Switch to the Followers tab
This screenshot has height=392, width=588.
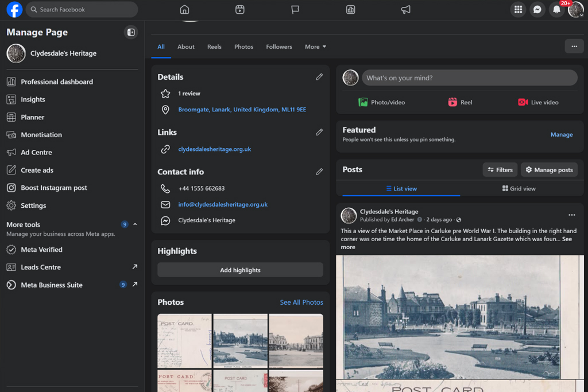point(279,47)
